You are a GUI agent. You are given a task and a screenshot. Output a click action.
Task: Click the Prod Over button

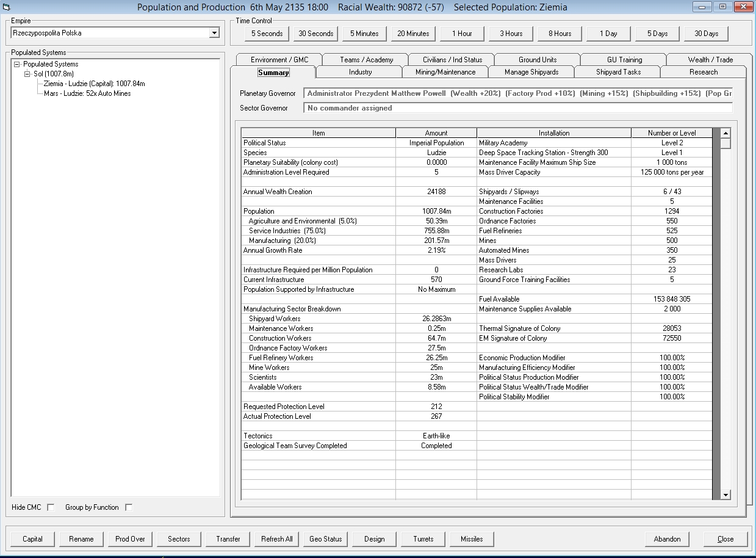pos(130,539)
